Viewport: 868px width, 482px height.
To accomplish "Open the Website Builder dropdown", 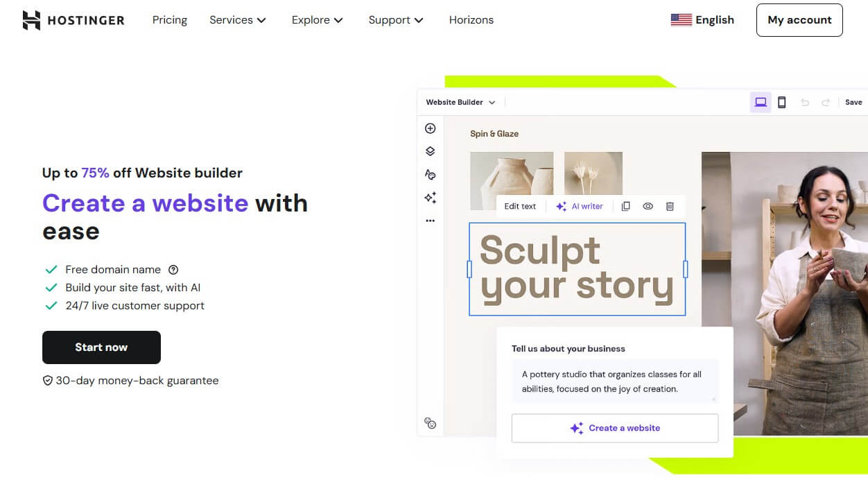I will click(460, 102).
